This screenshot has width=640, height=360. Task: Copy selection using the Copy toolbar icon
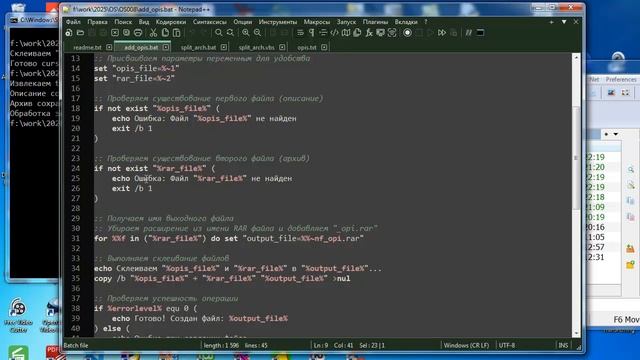coord(165,33)
